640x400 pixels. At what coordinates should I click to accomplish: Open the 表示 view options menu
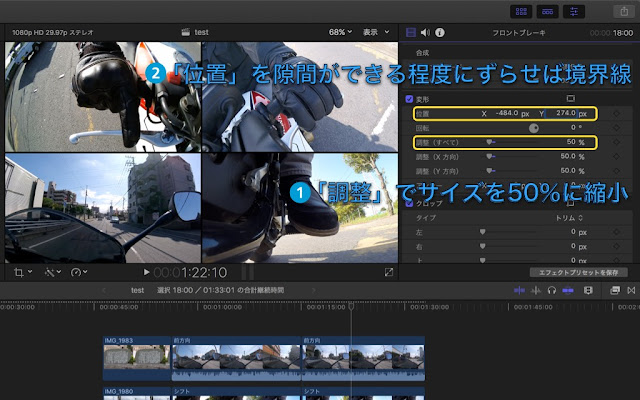click(376, 32)
